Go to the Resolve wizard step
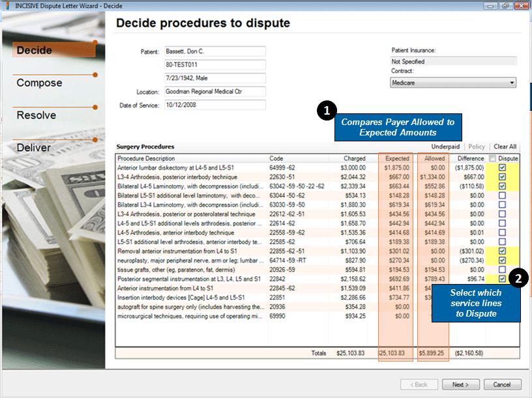Image resolution: width=532 pixels, height=398 pixels. coord(37,115)
